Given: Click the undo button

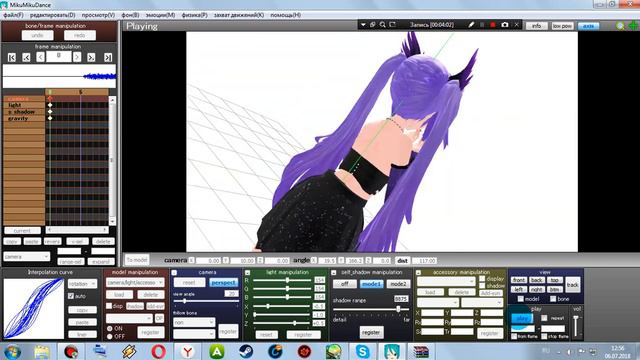Looking at the screenshot, I should pos(37,36).
